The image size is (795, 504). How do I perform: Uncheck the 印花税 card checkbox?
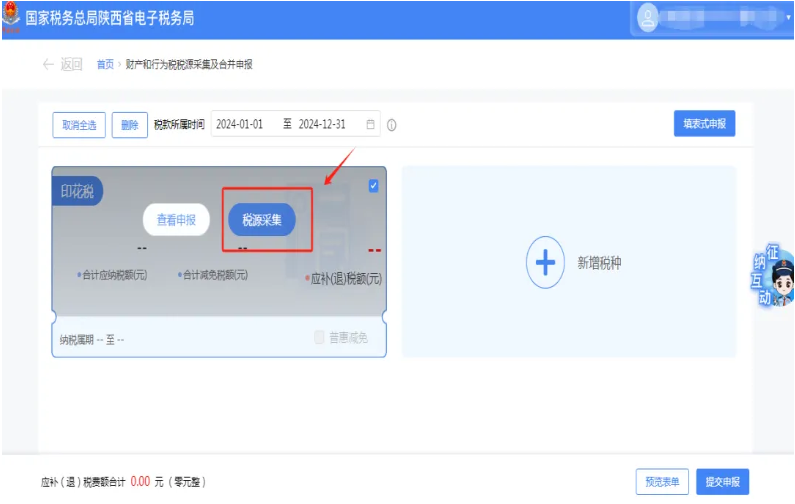(x=374, y=185)
